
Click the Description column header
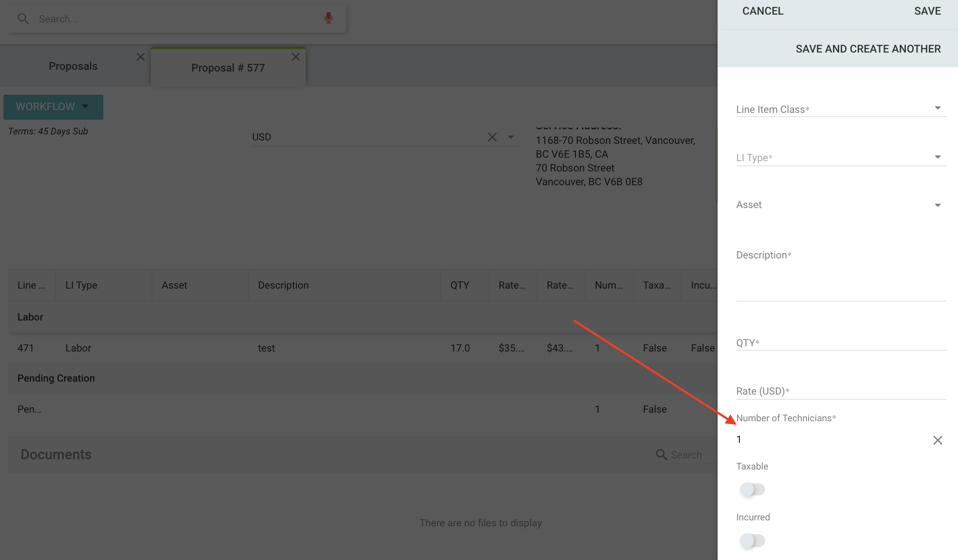pyautogui.click(x=283, y=285)
